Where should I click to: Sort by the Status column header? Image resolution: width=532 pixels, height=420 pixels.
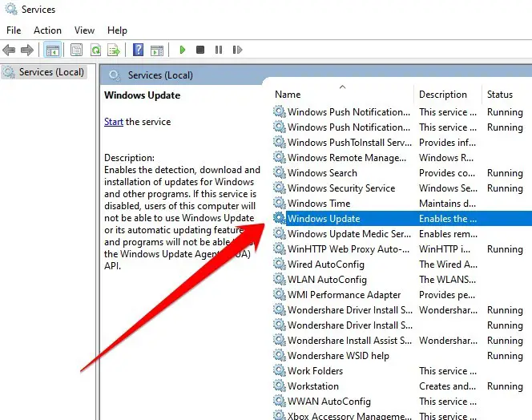click(x=499, y=95)
